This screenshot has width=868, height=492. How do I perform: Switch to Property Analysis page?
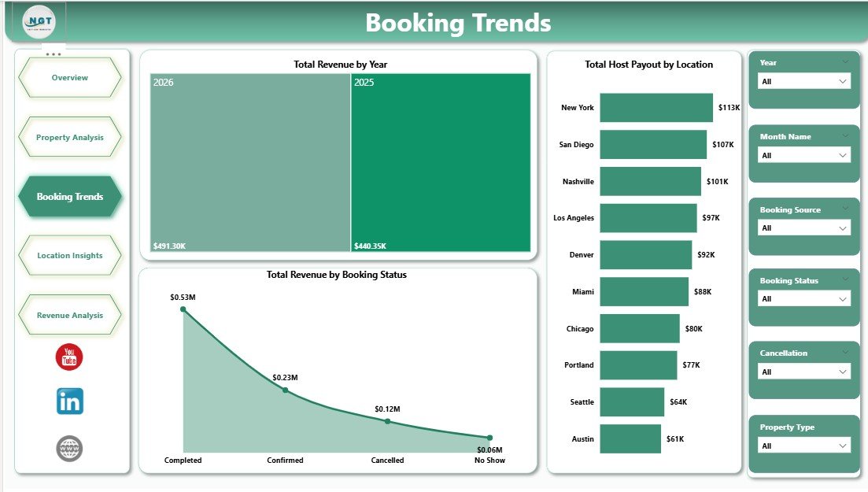70,137
